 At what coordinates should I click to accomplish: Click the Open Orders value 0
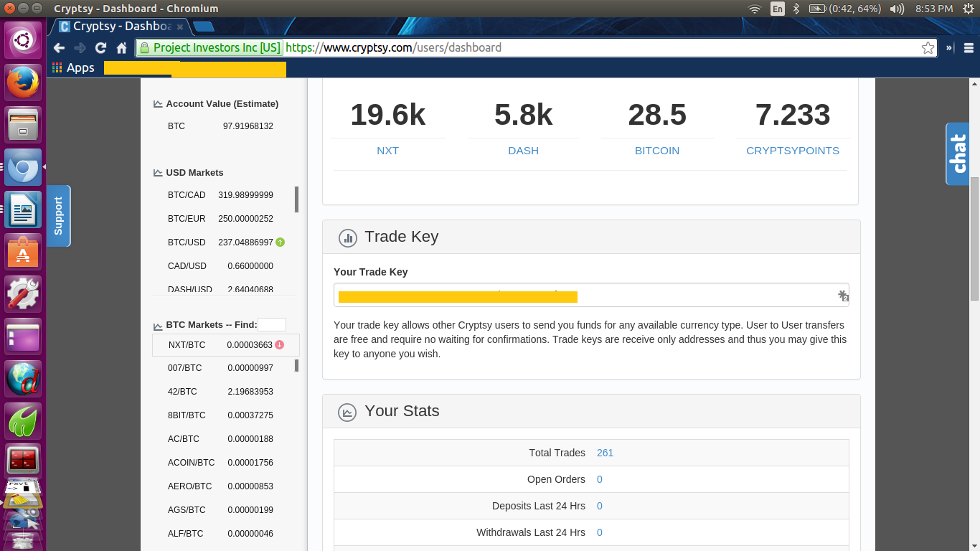[600, 479]
